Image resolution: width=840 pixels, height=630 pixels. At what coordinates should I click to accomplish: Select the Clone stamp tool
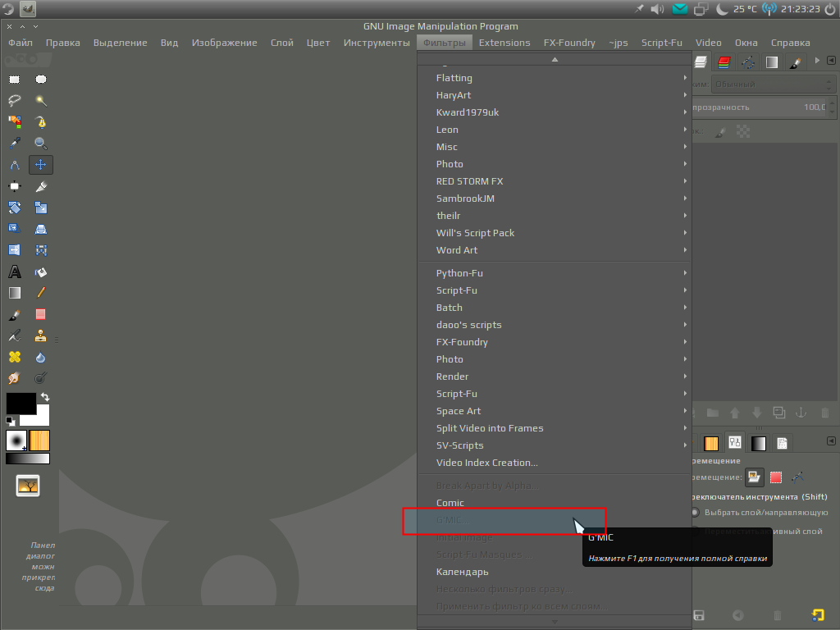41,336
